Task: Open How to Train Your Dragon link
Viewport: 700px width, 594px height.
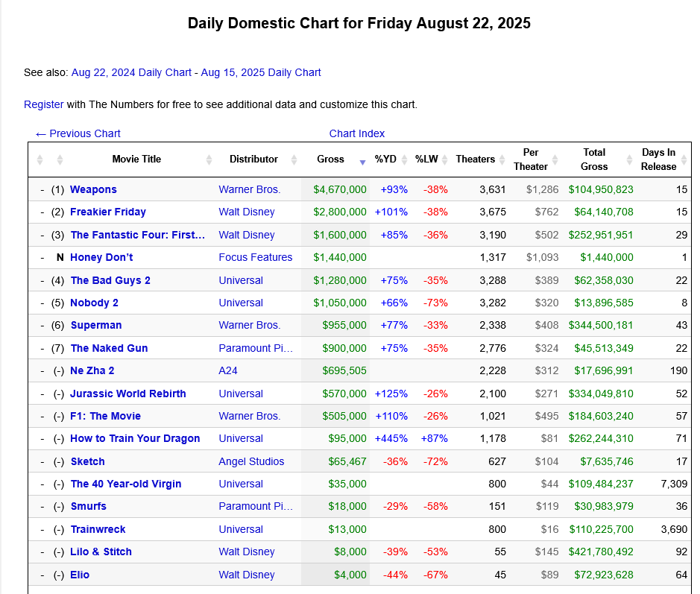Action: [x=135, y=438]
